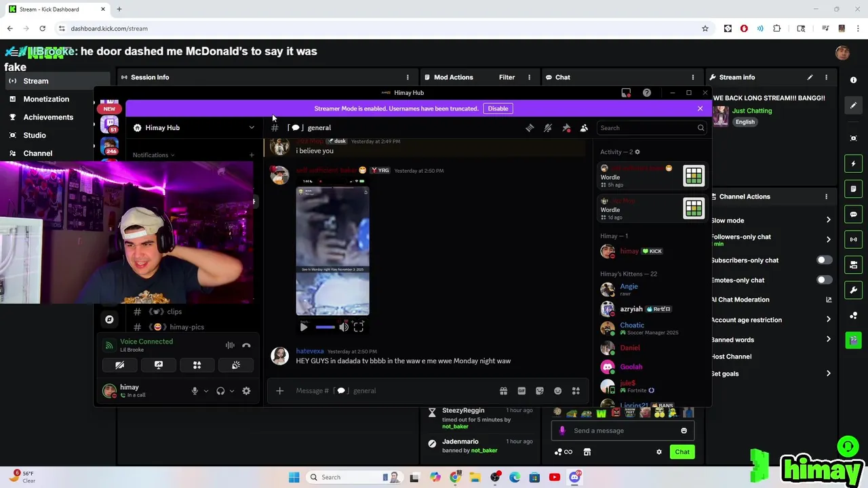
Task: Enter fullscreen on Discord video attachment
Action: [x=359, y=327]
